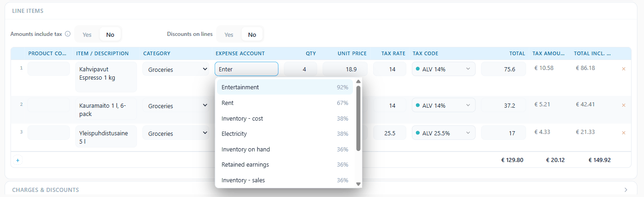644x197 pixels.
Task: Add a new line item with plus icon
Action: 18,161
